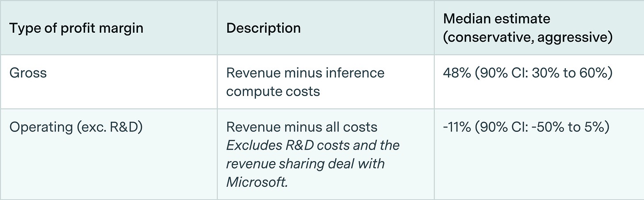
Task: Click '(conservative, aggressive)' header subtitle
Action: point(528,38)
